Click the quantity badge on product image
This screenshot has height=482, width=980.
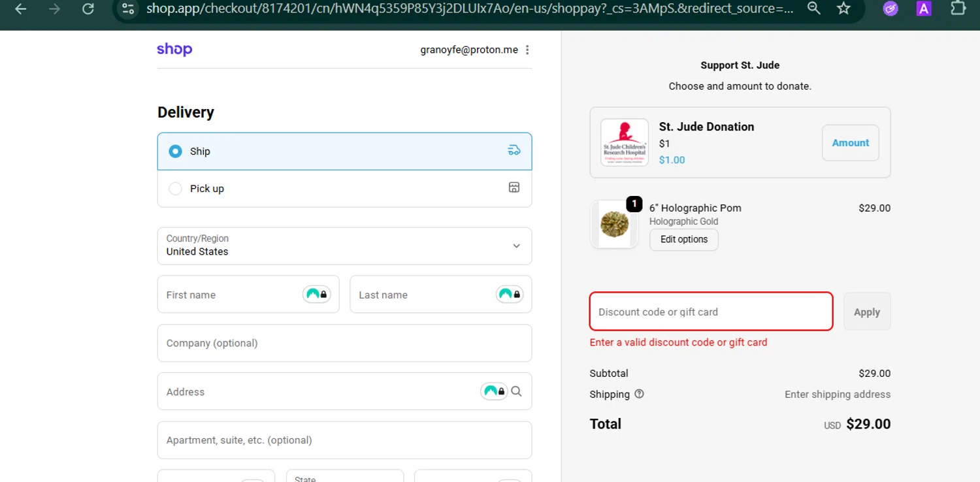coord(634,204)
